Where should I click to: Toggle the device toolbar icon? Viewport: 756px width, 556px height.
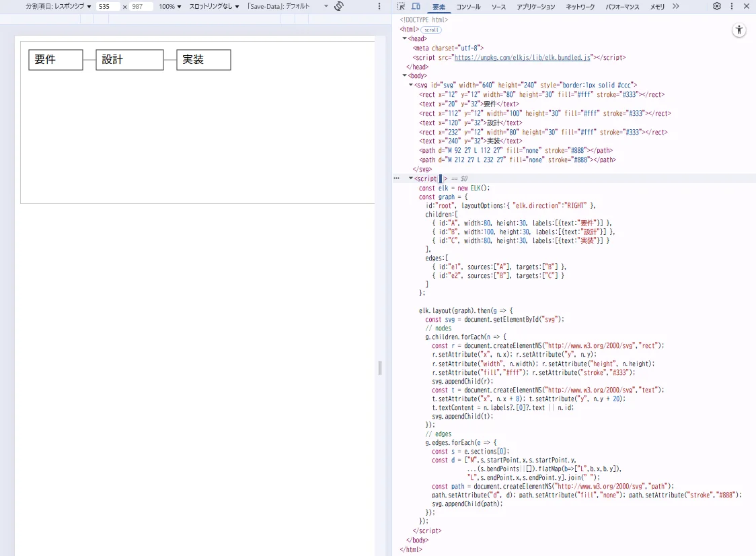pyautogui.click(x=416, y=6)
